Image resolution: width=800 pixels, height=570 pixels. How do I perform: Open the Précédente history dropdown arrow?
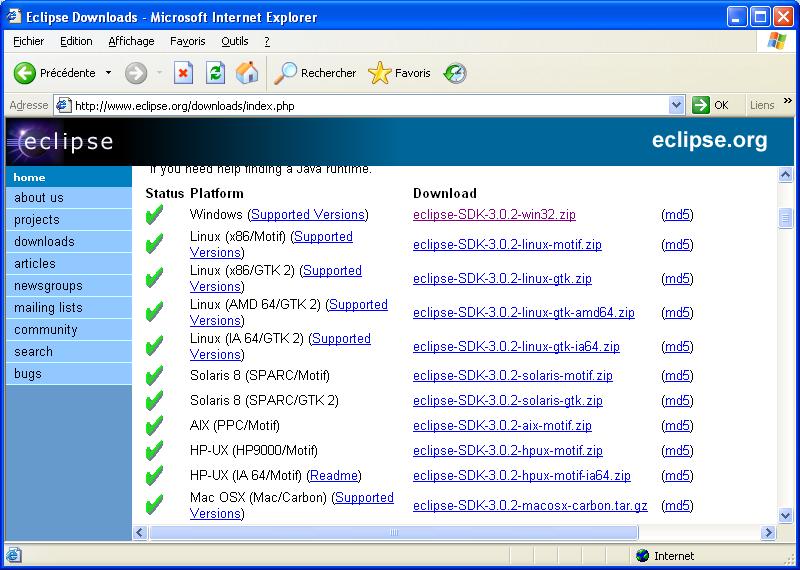[108, 73]
